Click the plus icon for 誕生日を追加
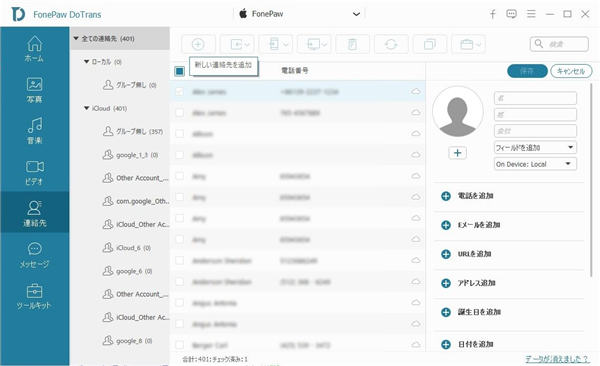Image resolution: width=600 pixels, height=366 pixels. point(446,312)
